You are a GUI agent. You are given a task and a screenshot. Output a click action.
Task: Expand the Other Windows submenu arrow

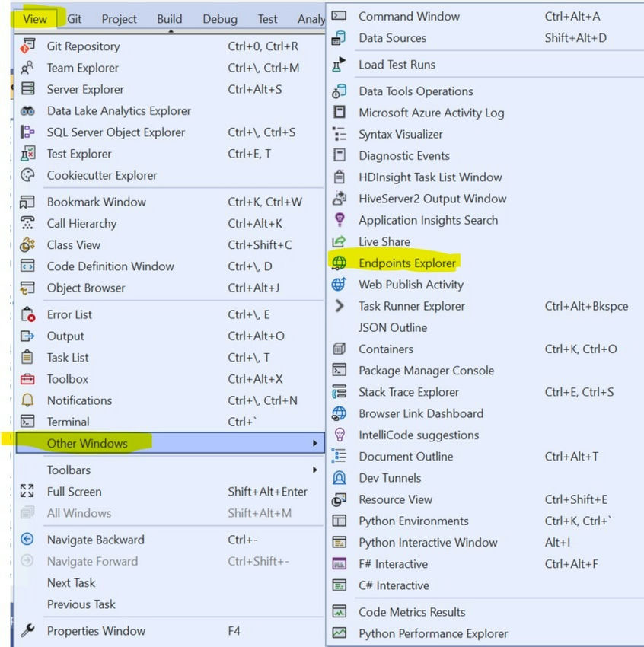pos(314,443)
